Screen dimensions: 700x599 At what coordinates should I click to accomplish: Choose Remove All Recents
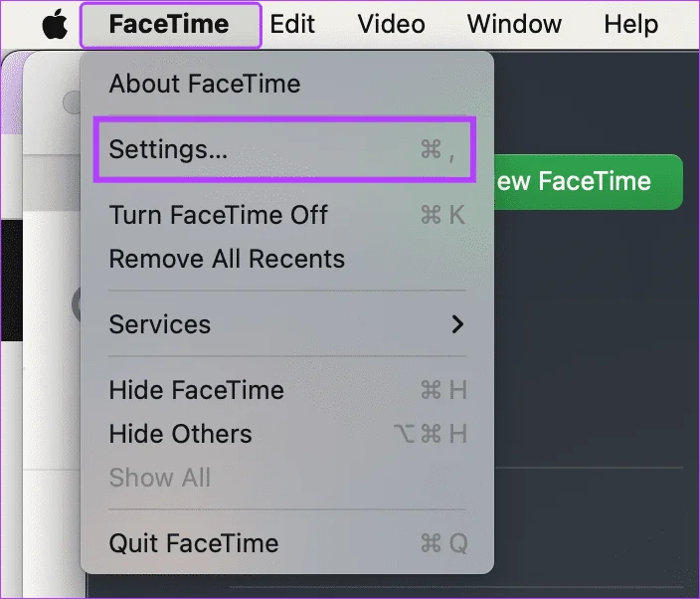pyautogui.click(x=286, y=259)
